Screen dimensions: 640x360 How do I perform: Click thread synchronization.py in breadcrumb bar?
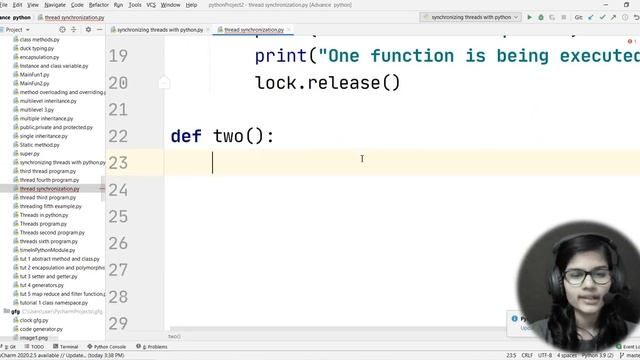[x=74, y=18]
